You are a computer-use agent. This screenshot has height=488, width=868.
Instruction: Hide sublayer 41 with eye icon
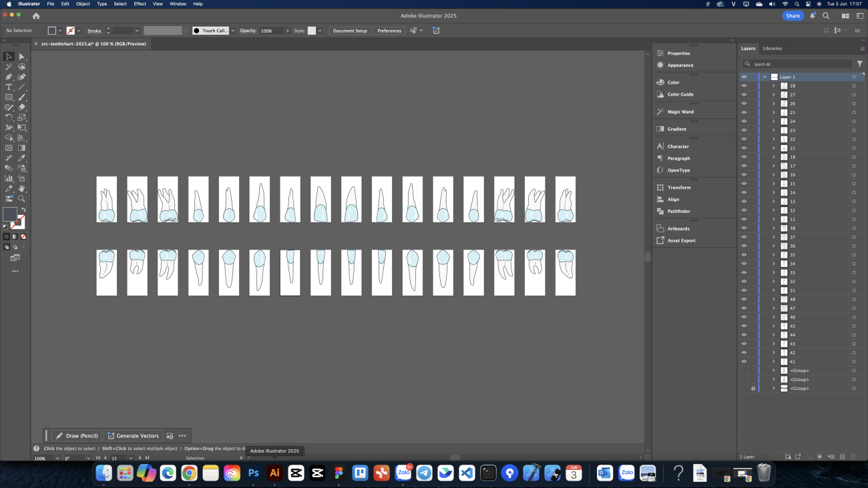[x=744, y=361]
